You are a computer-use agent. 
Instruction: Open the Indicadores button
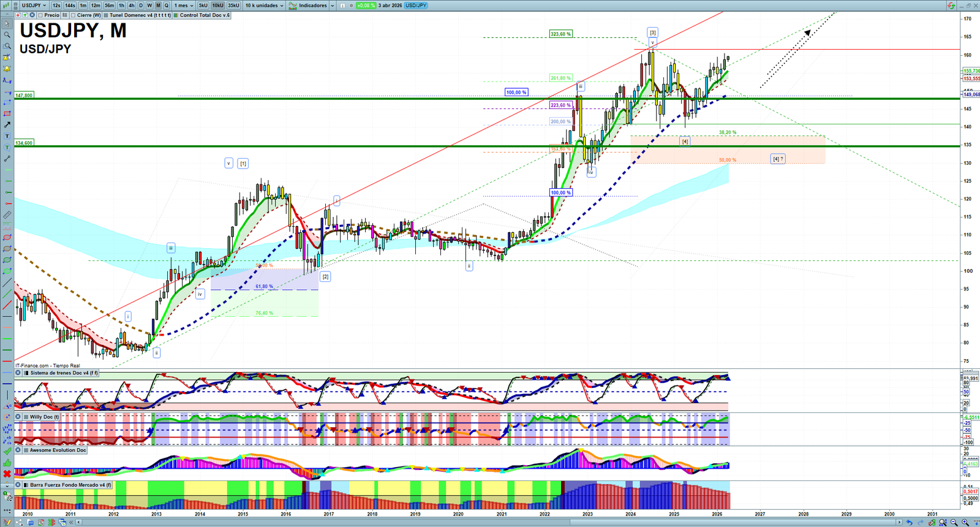click(x=309, y=6)
